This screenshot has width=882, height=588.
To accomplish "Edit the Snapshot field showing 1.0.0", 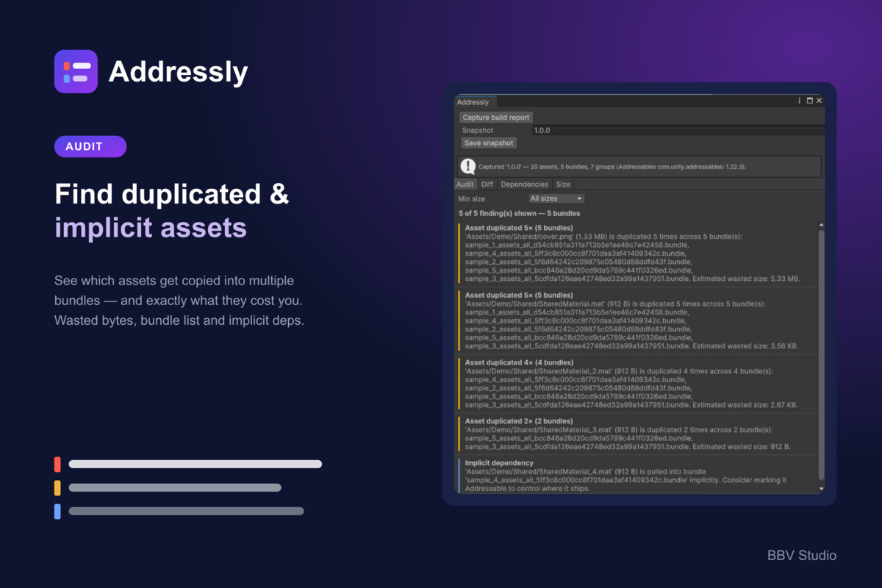I will point(678,130).
